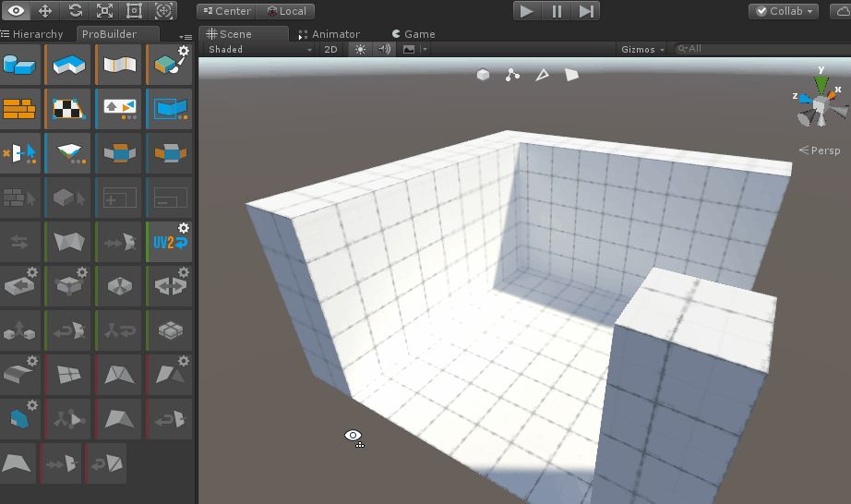This screenshot has width=851, height=504.
Task: Select the view (eye) hand tool
Action: point(15,10)
